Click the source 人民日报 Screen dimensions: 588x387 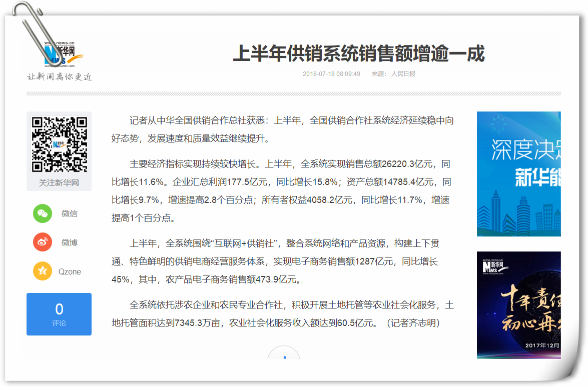click(403, 74)
